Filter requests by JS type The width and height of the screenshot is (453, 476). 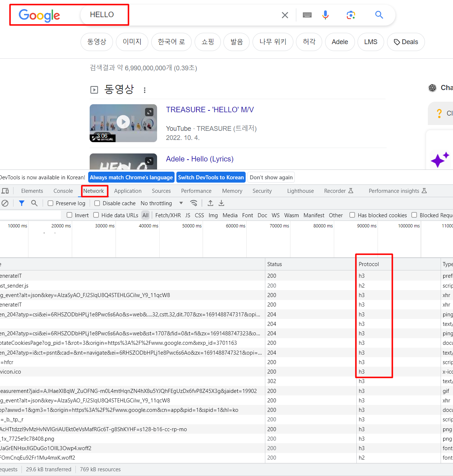(x=188, y=215)
